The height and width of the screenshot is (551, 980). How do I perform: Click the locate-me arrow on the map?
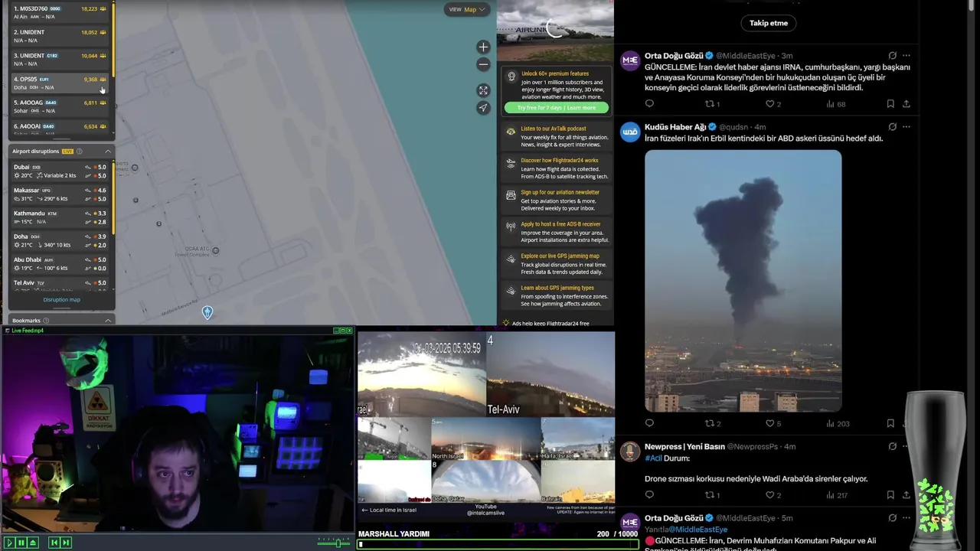[483, 108]
